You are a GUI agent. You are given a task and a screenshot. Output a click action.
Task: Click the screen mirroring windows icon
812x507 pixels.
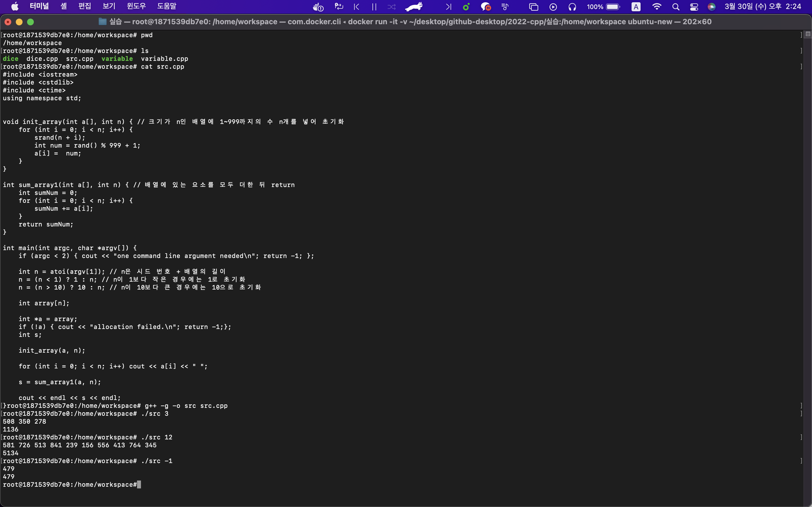click(533, 7)
